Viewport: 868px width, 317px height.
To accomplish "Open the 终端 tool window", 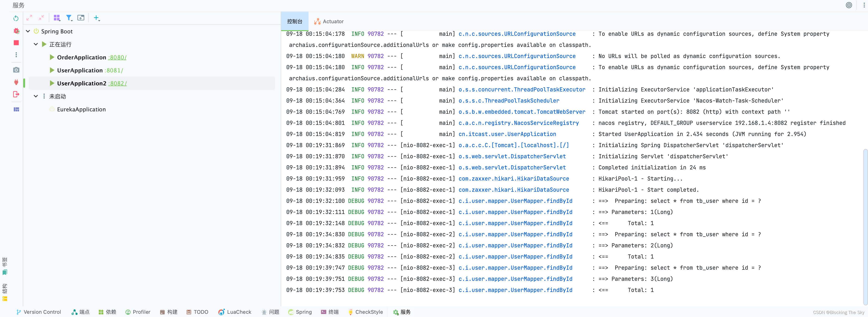I will click(x=329, y=312).
